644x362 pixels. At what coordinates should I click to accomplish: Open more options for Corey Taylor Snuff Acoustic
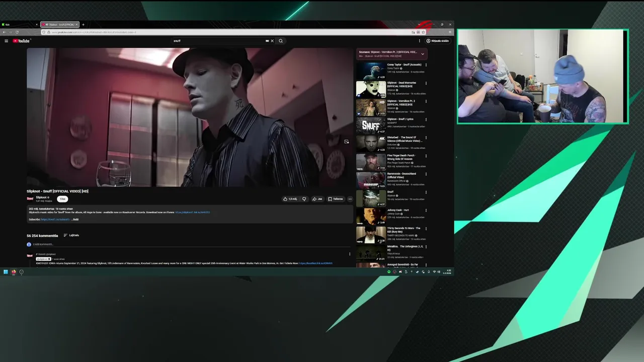tap(426, 65)
